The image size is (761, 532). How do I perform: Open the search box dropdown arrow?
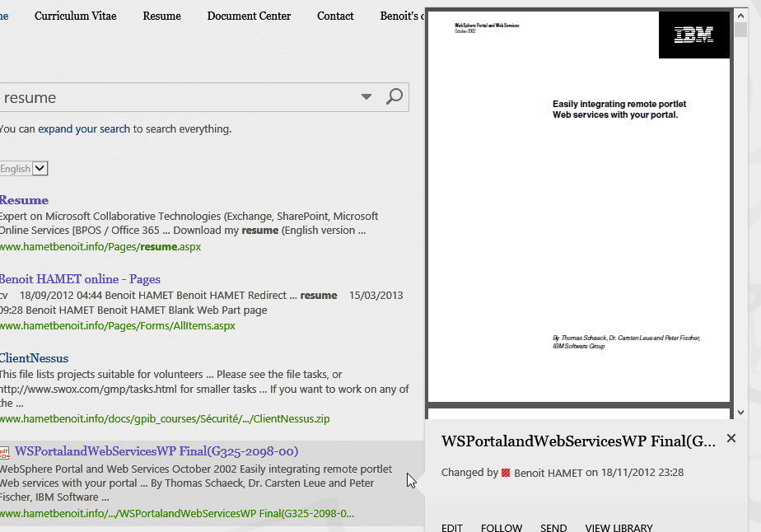(x=366, y=97)
